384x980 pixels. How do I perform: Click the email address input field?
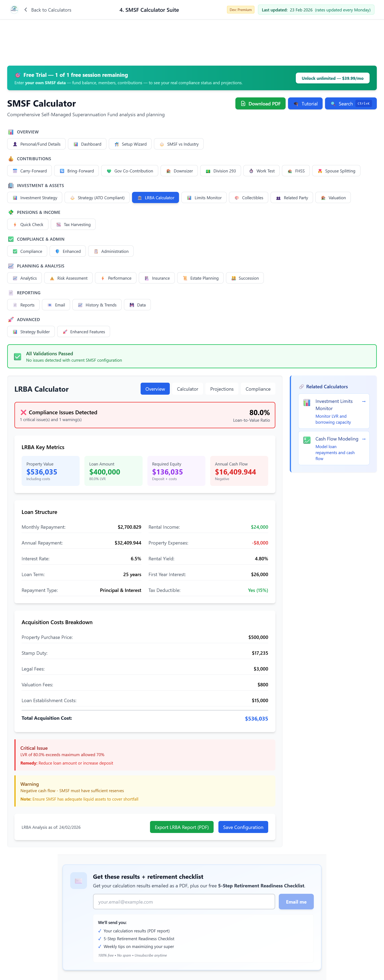click(x=184, y=902)
